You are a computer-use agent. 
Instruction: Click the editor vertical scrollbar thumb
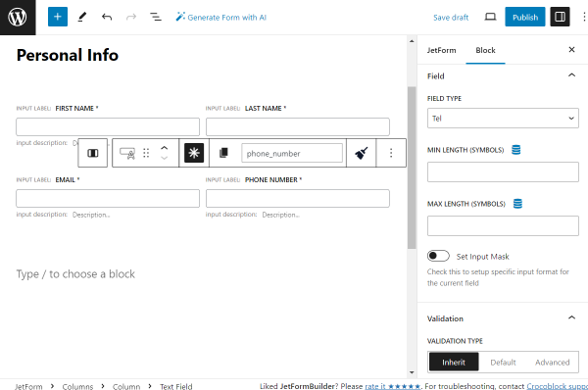click(412, 168)
